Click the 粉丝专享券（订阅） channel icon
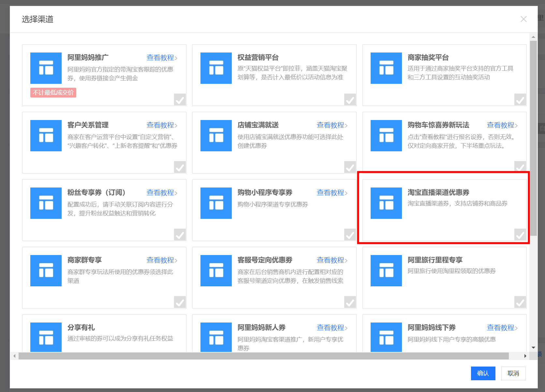This screenshot has height=392, width=545. pyautogui.click(x=46, y=203)
